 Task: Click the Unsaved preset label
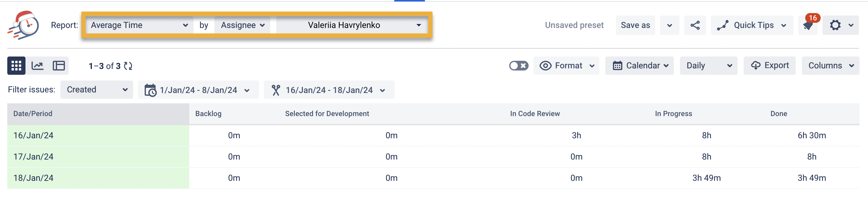pyautogui.click(x=574, y=25)
